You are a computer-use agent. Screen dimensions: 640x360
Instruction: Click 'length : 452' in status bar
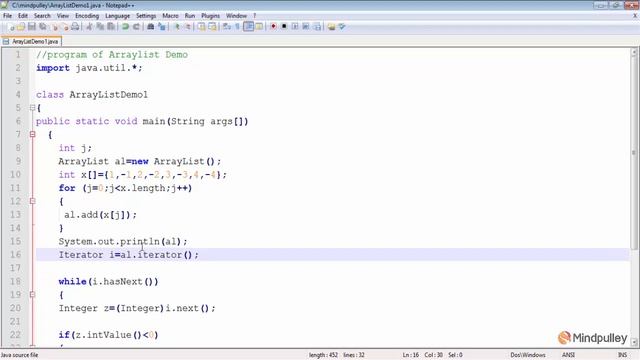[323, 355]
